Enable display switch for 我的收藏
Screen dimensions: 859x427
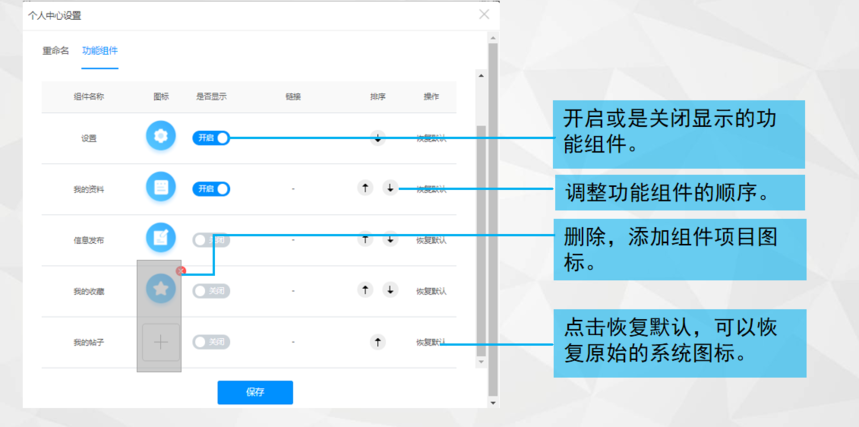pyautogui.click(x=211, y=291)
